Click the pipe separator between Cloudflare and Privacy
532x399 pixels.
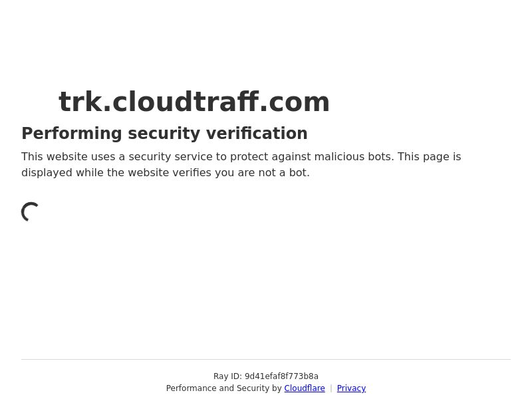(331, 388)
